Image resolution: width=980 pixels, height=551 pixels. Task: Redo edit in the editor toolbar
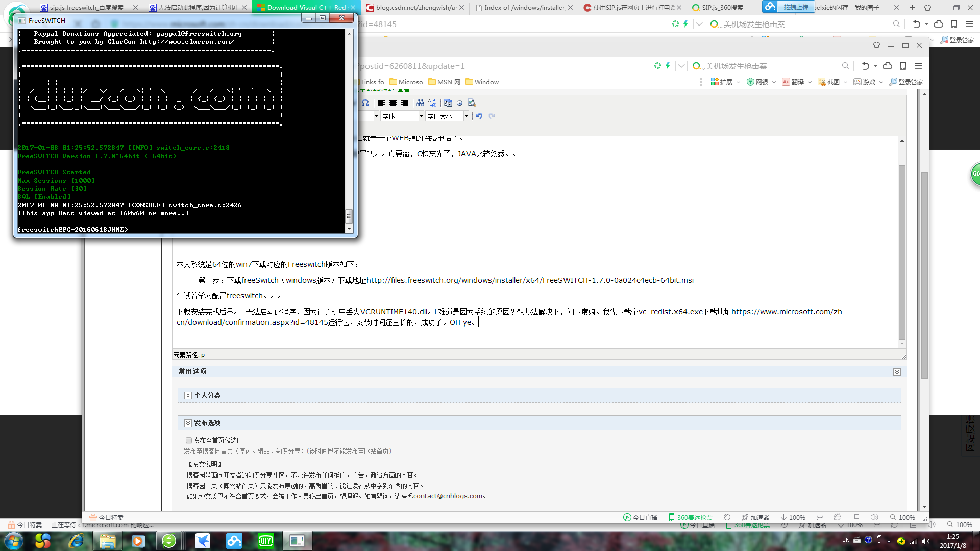click(492, 116)
